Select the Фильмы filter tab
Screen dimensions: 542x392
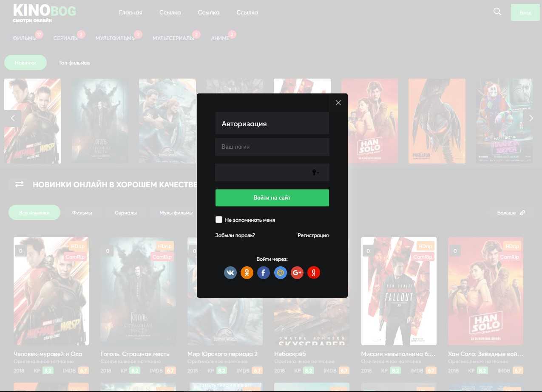pyautogui.click(x=82, y=212)
